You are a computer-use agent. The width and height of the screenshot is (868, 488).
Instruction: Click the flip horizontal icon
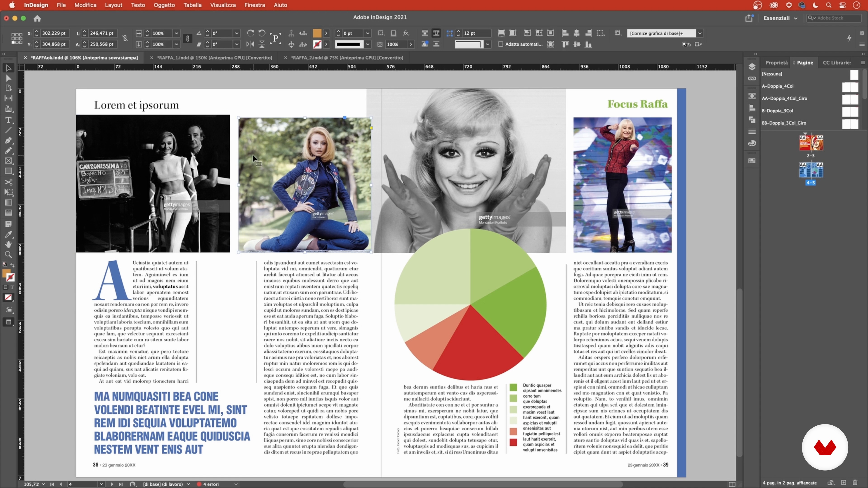250,44
